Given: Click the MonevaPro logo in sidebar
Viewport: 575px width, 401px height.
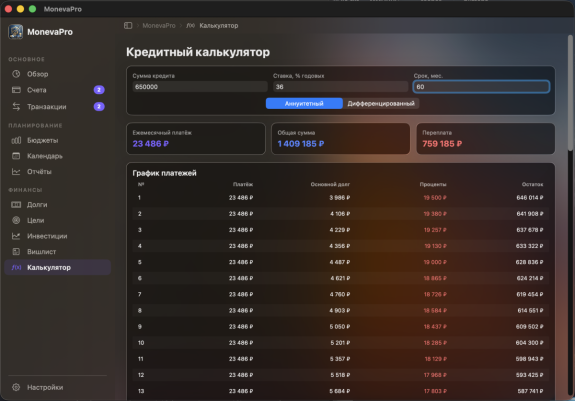Looking at the screenshot, I should coord(16,32).
